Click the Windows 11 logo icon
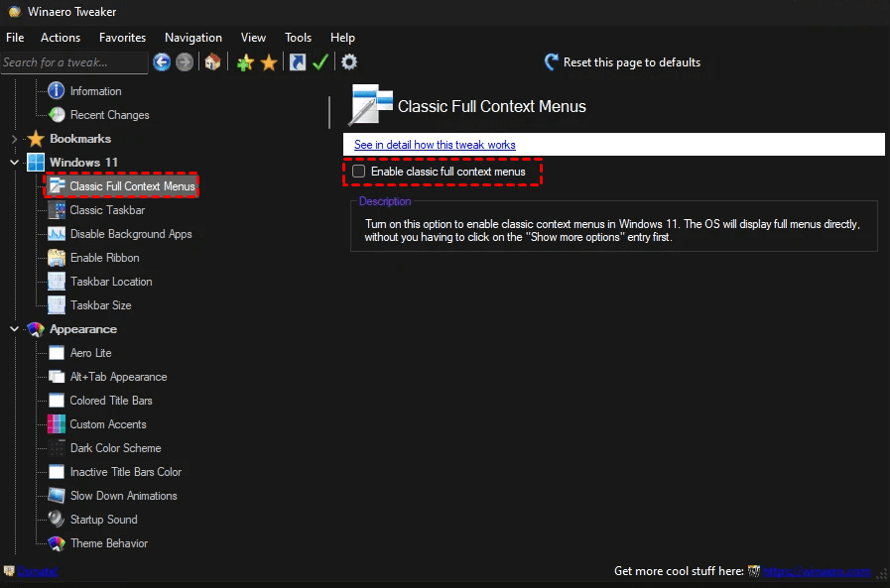This screenshot has width=890, height=588. (36, 163)
